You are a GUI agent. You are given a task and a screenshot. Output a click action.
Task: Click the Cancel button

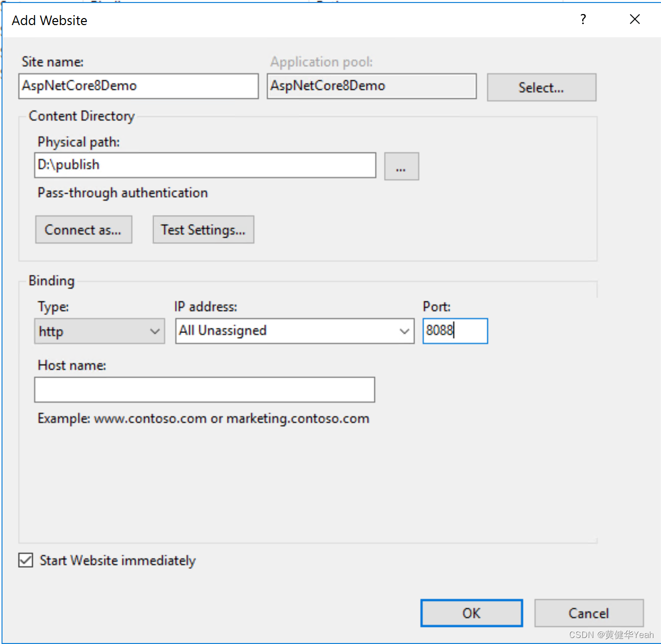click(x=589, y=613)
